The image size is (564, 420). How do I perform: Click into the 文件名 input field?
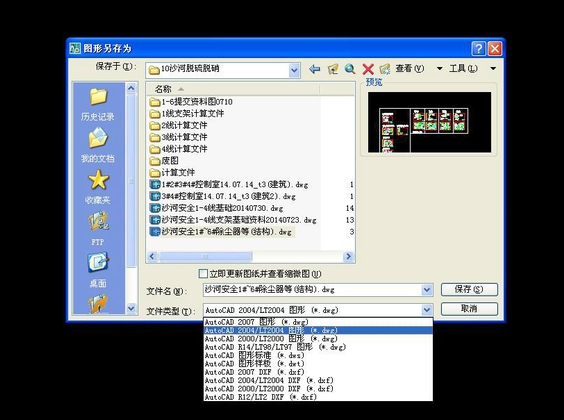coord(312,290)
